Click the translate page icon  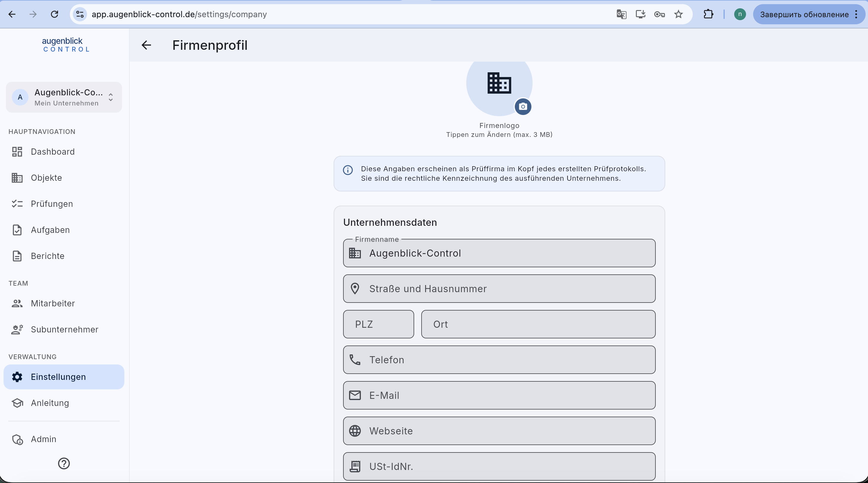pos(621,14)
